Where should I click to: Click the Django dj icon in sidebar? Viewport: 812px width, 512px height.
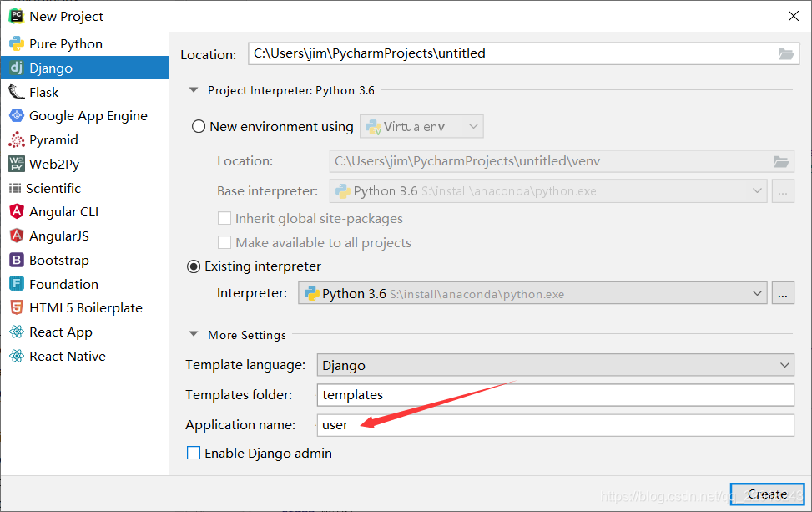click(17, 68)
